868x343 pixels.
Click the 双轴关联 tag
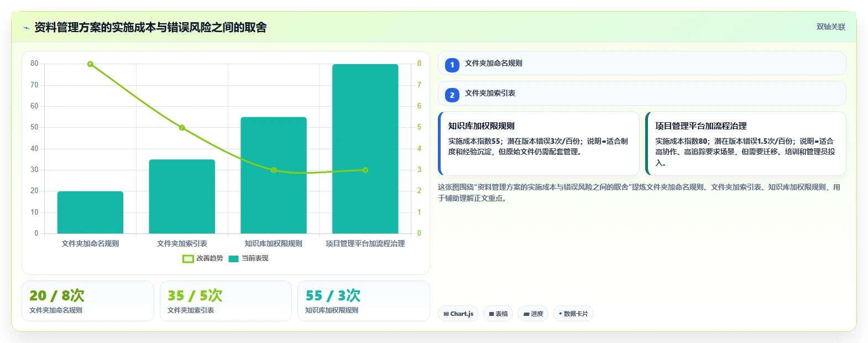(x=830, y=27)
